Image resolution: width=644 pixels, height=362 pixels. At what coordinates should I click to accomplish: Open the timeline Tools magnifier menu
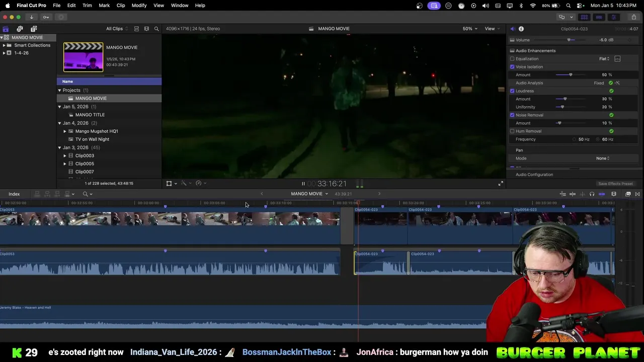tap(88, 194)
